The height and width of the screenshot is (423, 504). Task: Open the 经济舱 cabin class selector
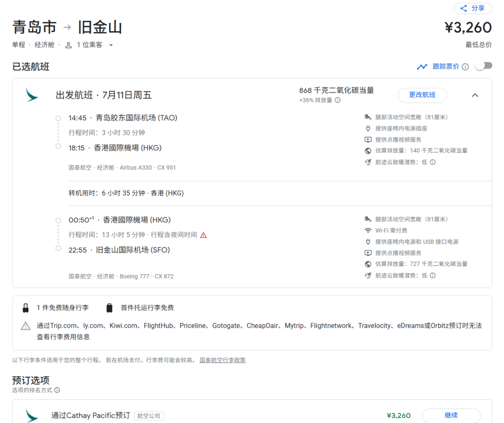click(44, 45)
